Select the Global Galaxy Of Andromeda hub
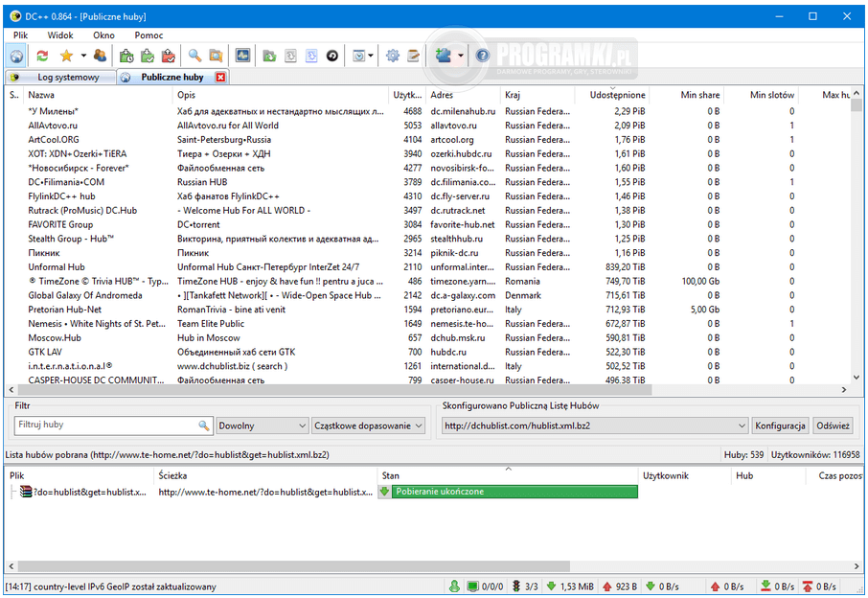Viewport: 868px width, 598px height. click(x=426, y=296)
